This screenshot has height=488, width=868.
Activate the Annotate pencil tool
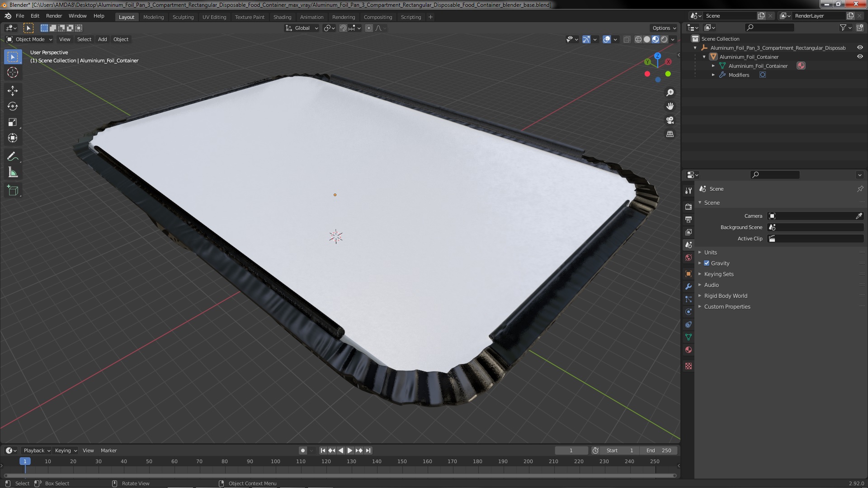(13, 157)
